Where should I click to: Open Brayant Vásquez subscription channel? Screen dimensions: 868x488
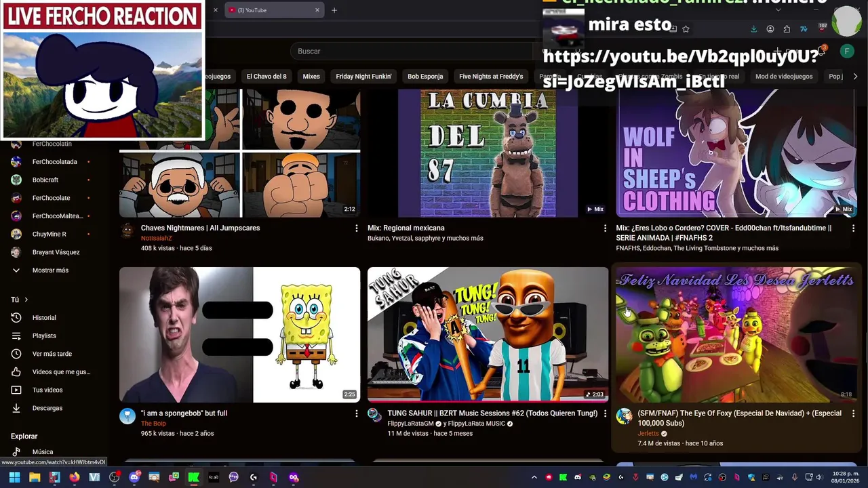coord(56,252)
